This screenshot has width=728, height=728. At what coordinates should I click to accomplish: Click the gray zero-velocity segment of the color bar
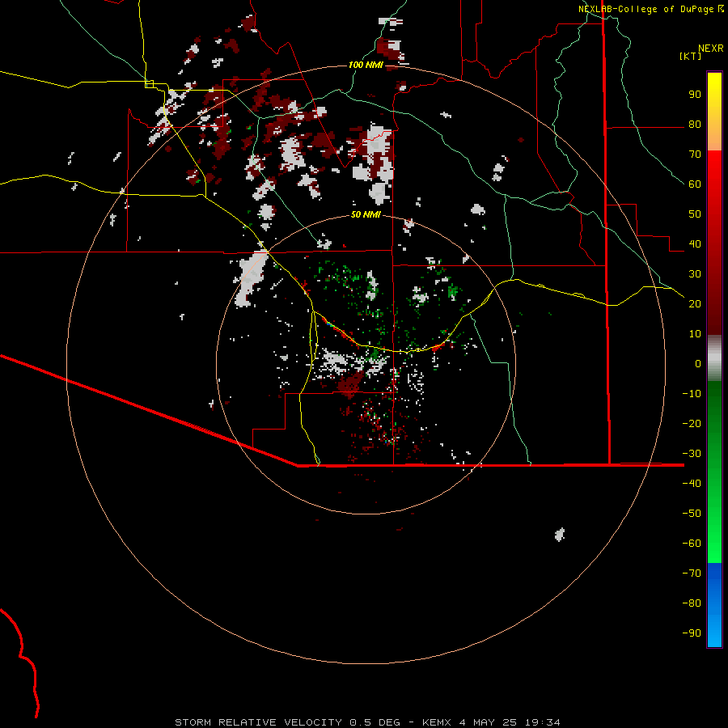[x=714, y=358]
